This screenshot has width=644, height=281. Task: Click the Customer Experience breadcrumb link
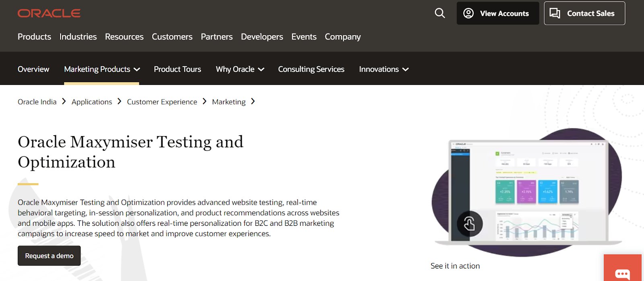162,102
